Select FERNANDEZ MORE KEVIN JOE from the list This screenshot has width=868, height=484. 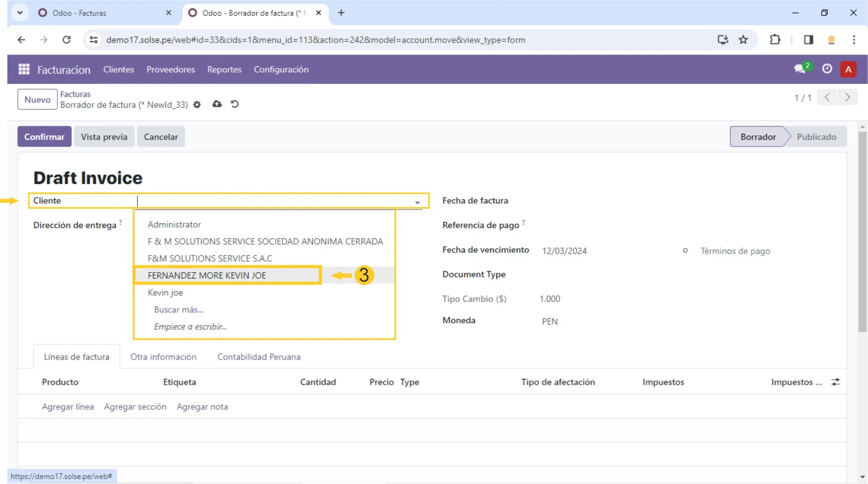tap(207, 275)
